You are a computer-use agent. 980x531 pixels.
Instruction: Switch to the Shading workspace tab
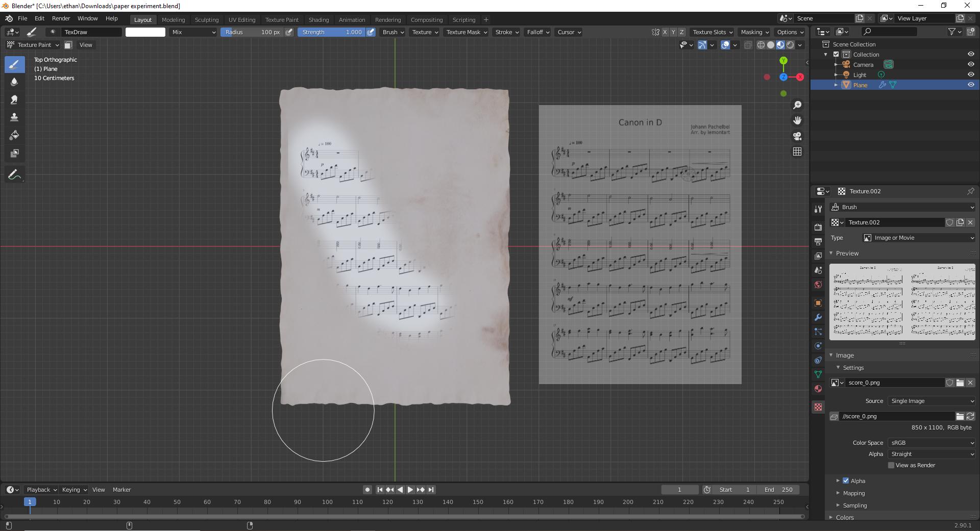[x=318, y=20]
